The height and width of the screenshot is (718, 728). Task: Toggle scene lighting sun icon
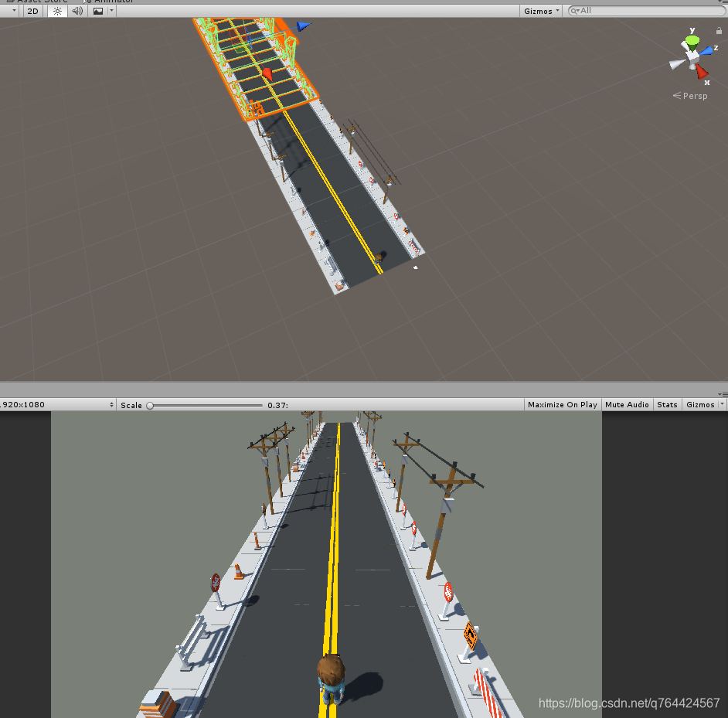coord(57,11)
